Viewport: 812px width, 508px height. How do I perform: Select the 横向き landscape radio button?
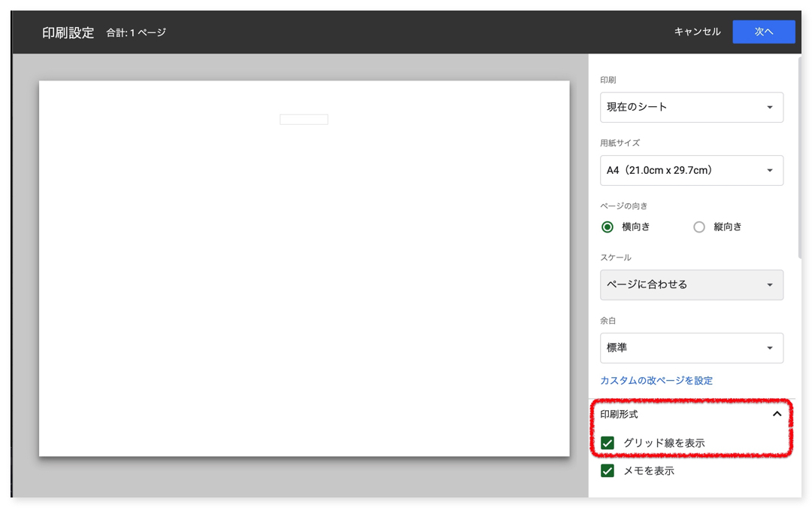click(x=607, y=227)
